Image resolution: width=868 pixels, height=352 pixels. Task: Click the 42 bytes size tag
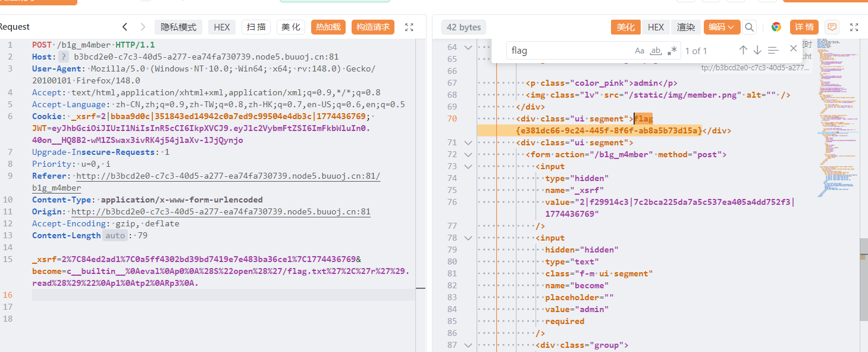click(x=463, y=27)
